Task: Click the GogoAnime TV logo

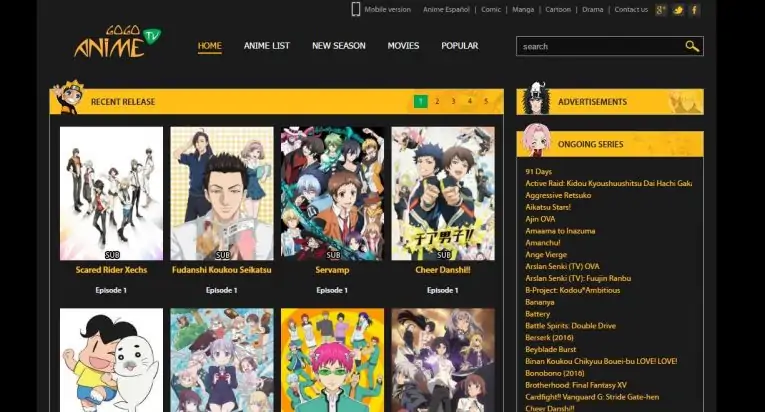Action: coord(117,41)
